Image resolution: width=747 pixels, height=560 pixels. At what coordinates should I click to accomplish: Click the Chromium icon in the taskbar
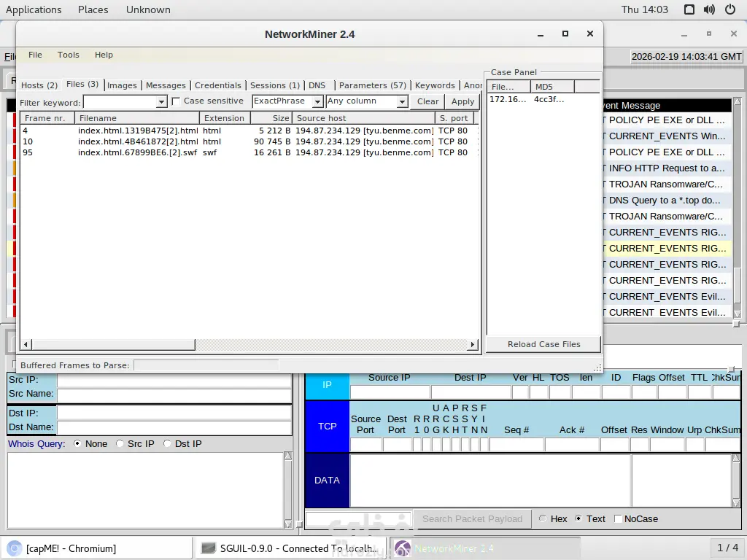pyautogui.click(x=14, y=548)
